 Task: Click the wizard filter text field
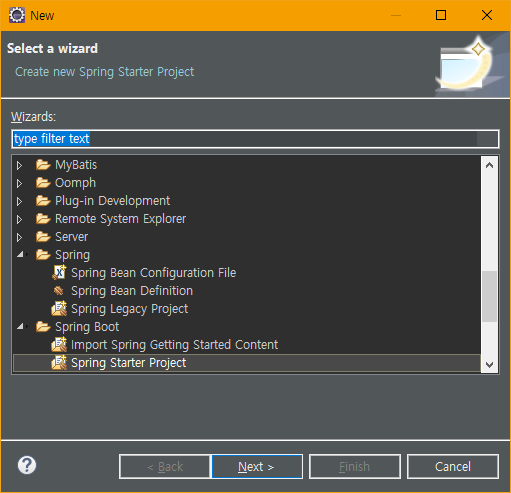tap(255, 139)
